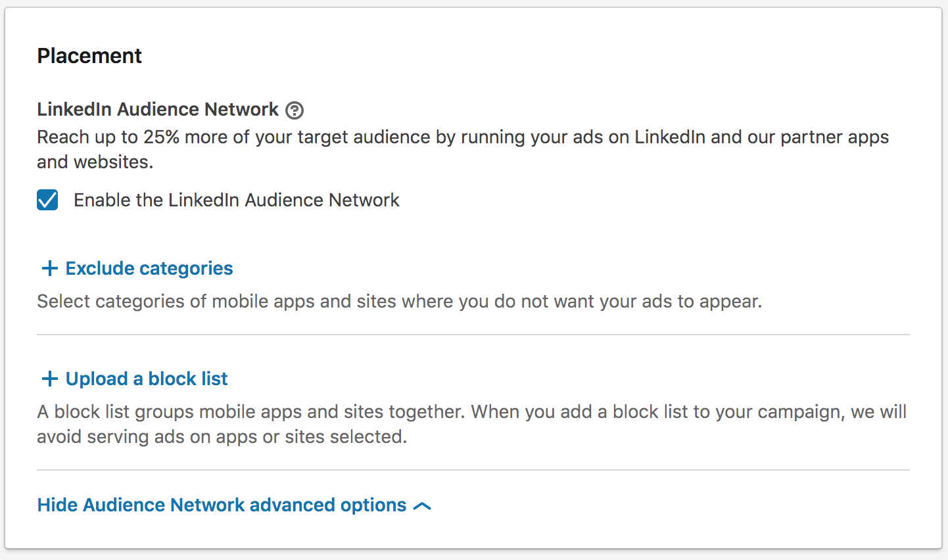Click the 'LinkedIn Audience Network' subheading text
The image size is (948, 560).
click(x=158, y=109)
